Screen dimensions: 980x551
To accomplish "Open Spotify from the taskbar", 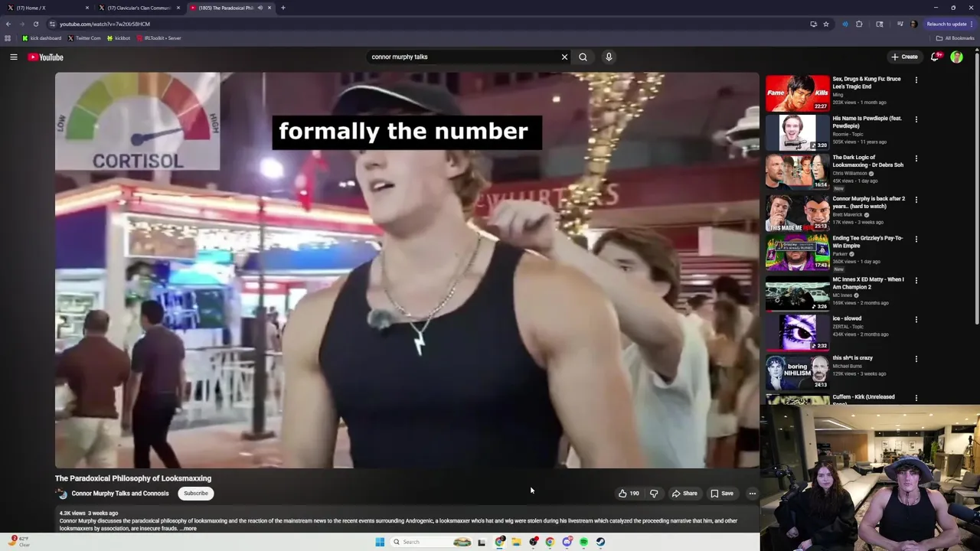I will (x=583, y=542).
